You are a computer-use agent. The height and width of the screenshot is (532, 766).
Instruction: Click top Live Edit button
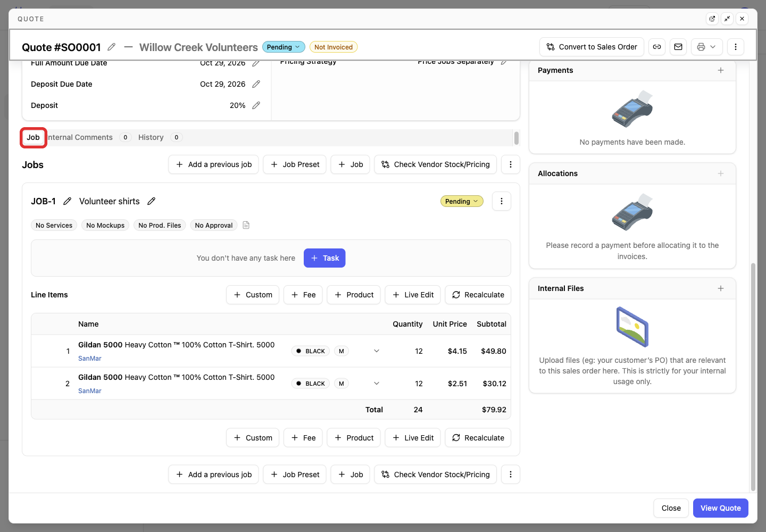[x=413, y=295]
